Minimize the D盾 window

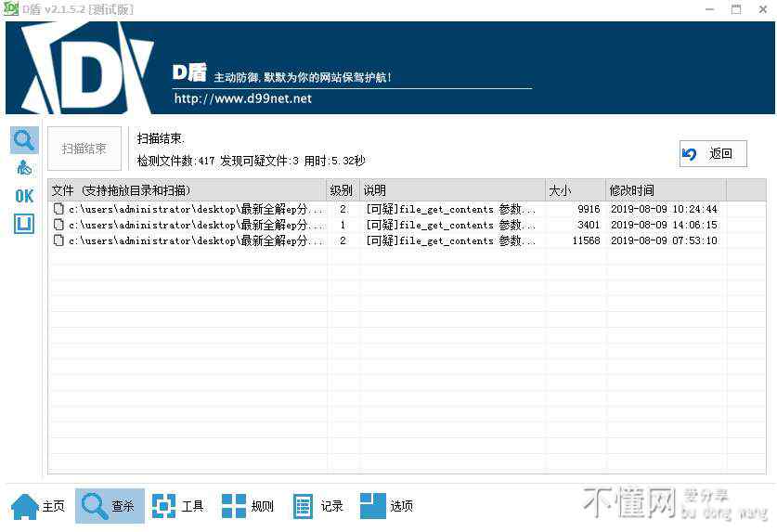pos(709,9)
